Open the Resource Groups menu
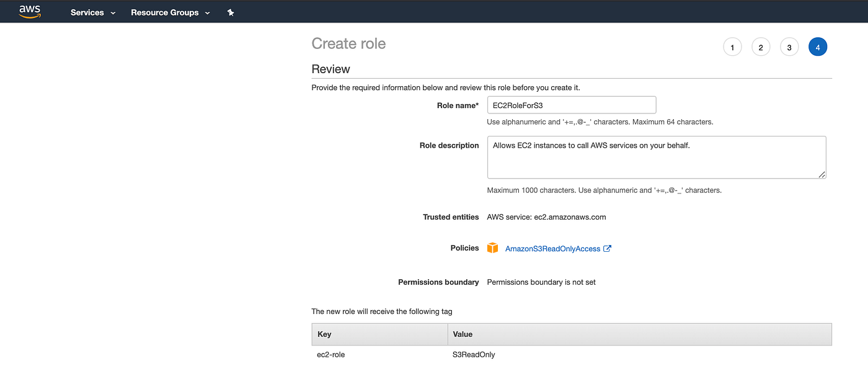 pos(164,12)
